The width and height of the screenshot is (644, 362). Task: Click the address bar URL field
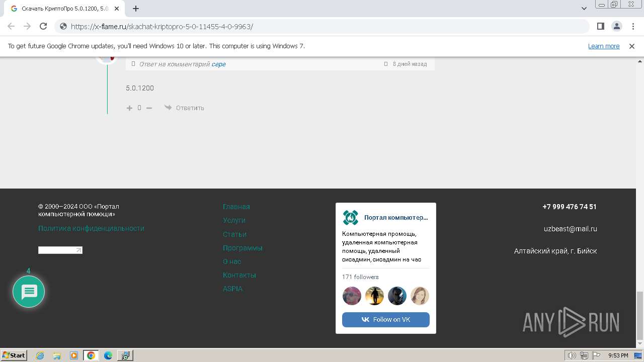tap(322, 26)
